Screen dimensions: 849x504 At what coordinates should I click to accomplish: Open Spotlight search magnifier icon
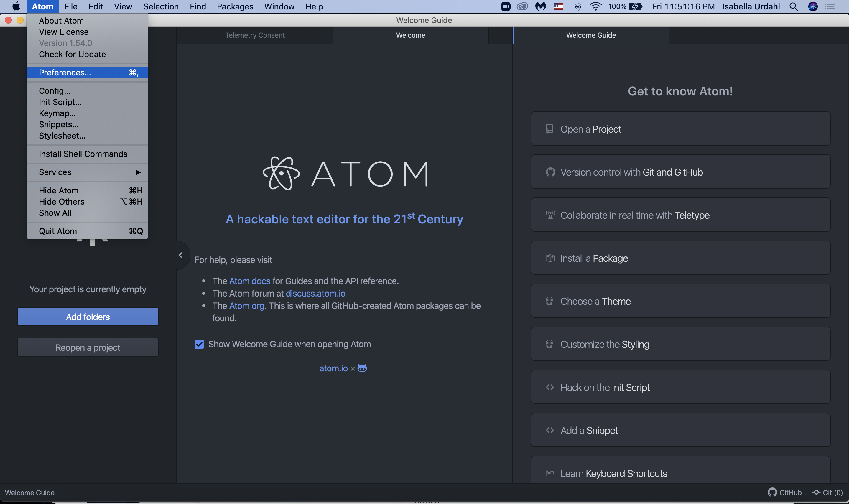[794, 6]
